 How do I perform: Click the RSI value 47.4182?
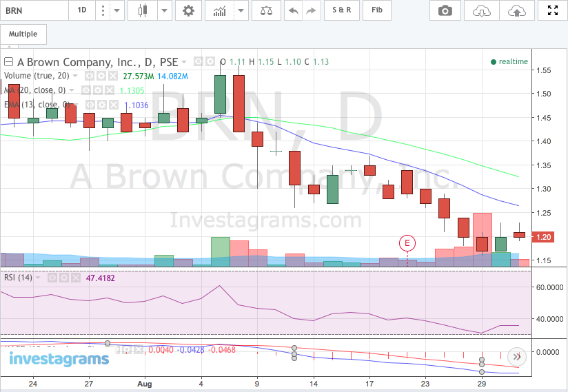[x=101, y=278]
